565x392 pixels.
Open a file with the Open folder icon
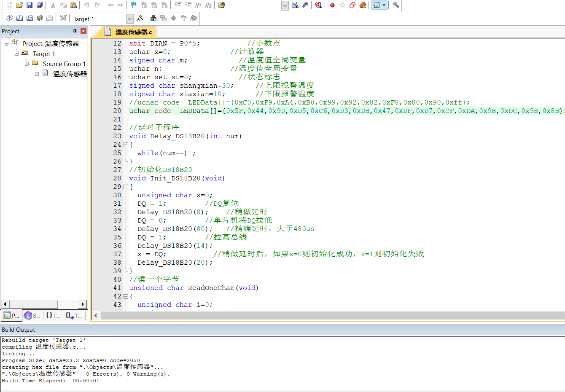point(19,5)
